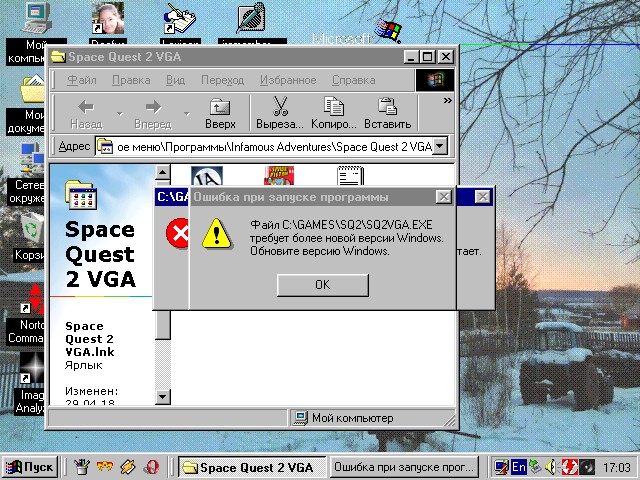Open the Избранное menu
The image size is (640, 480).
pos(288,80)
